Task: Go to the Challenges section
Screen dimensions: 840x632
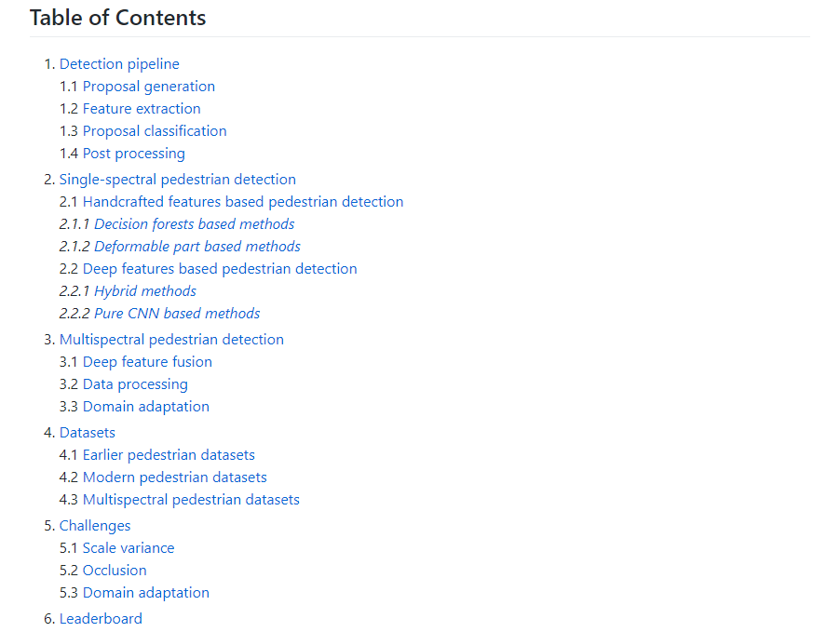Action: [x=95, y=526]
